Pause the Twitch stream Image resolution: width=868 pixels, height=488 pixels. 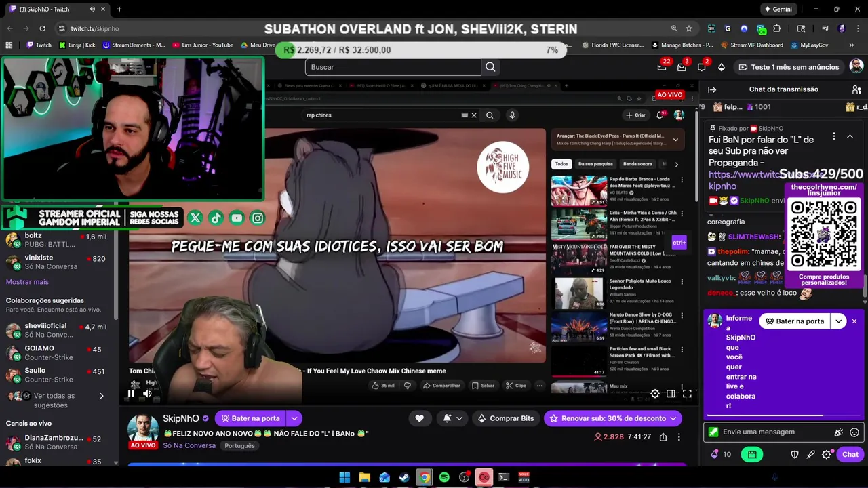pyautogui.click(x=131, y=394)
